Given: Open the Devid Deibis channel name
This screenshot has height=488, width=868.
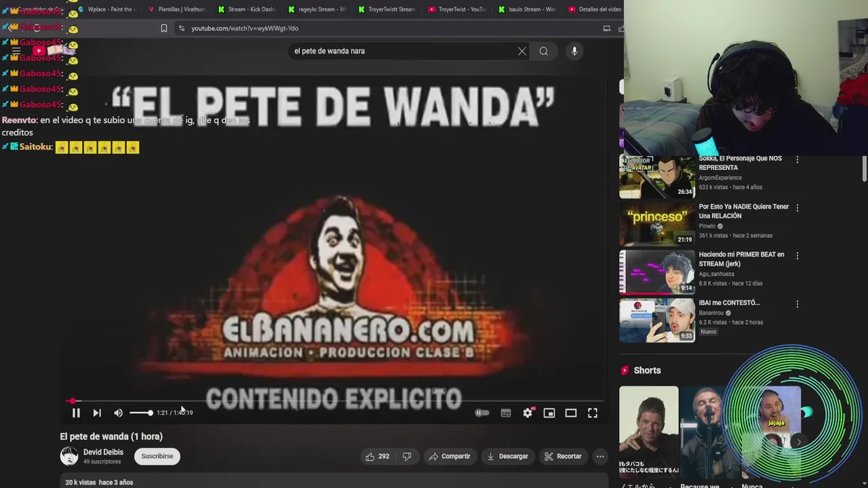Looking at the screenshot, I should coord(103,452).
